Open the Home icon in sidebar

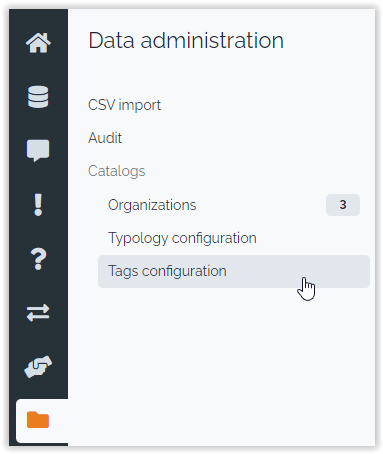38,43
